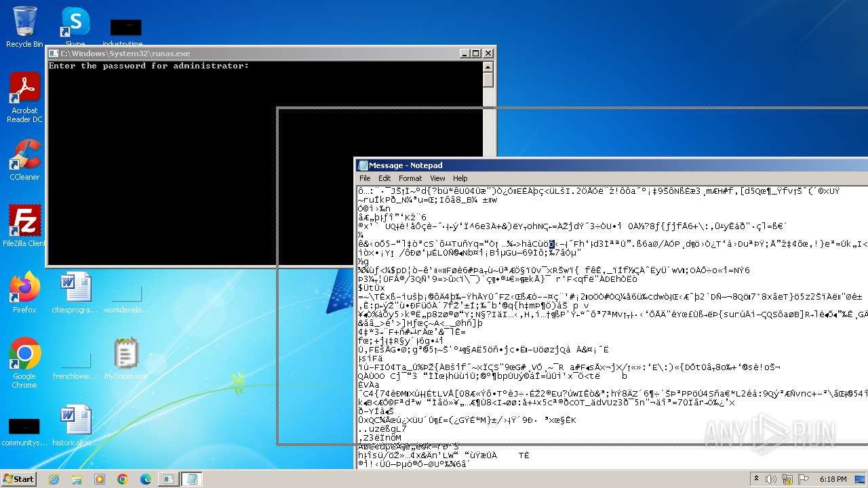Open the Recycle Bin desktop icon
This screenshot has height=488, width=868.
pyautogui.click(x=24, y=26)
